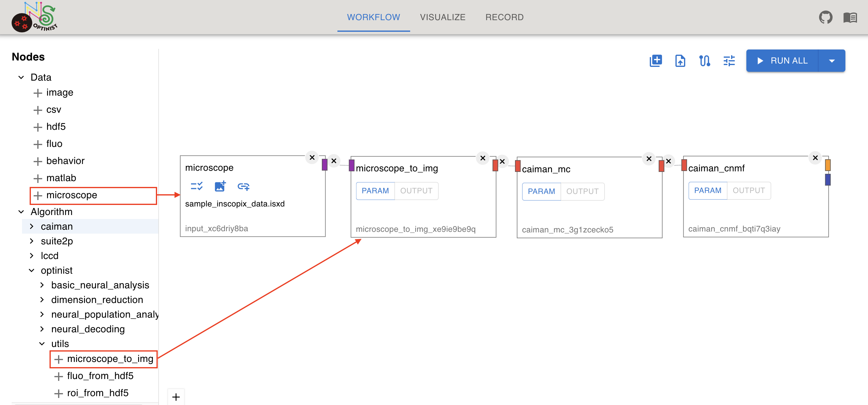
Task: Toggle OUTPUT on caiman_mc node
Action: pos(582,192)
